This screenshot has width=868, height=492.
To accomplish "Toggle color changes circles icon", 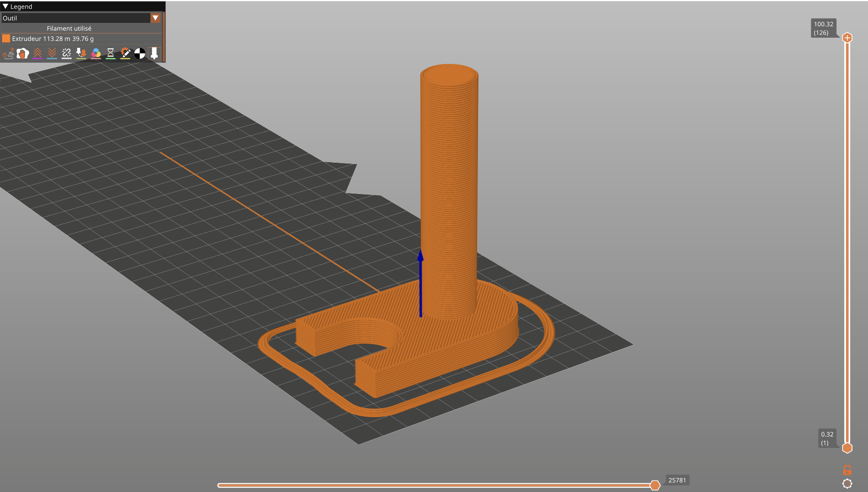I will click(96, 53).
